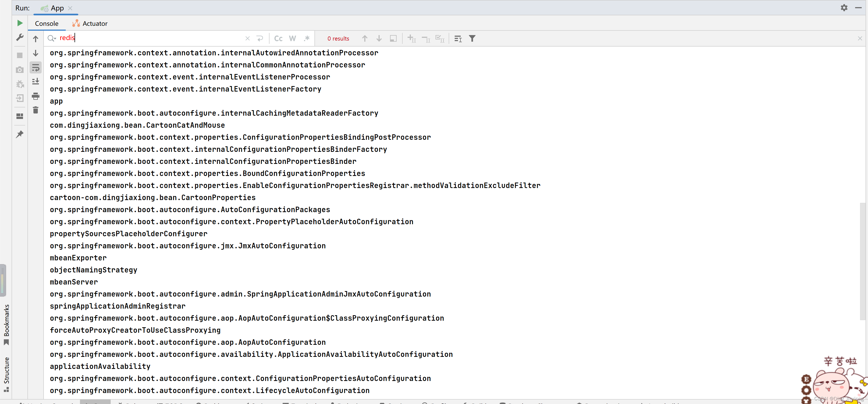868x404 pixels.
Task: Click the cartoon-com.dingjiaxiong.bean.CartoonProperties line
Action: [x=153, y=198]
